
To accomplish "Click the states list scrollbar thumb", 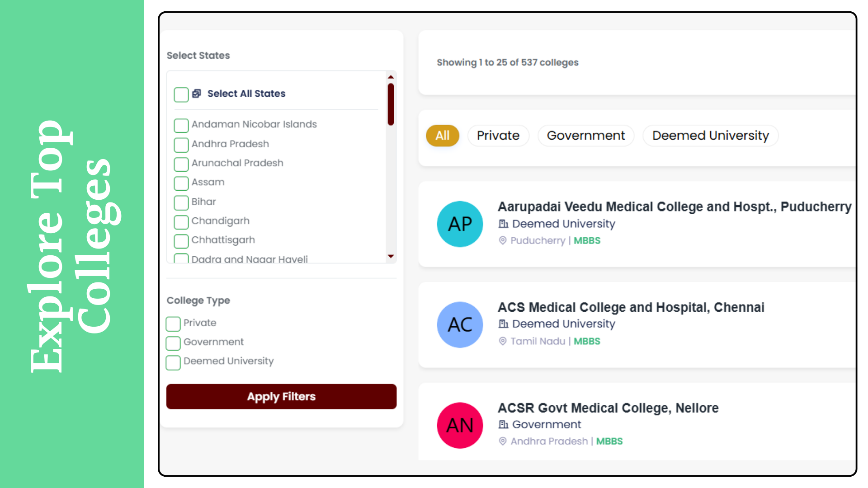I will click(x=391, y=104).
